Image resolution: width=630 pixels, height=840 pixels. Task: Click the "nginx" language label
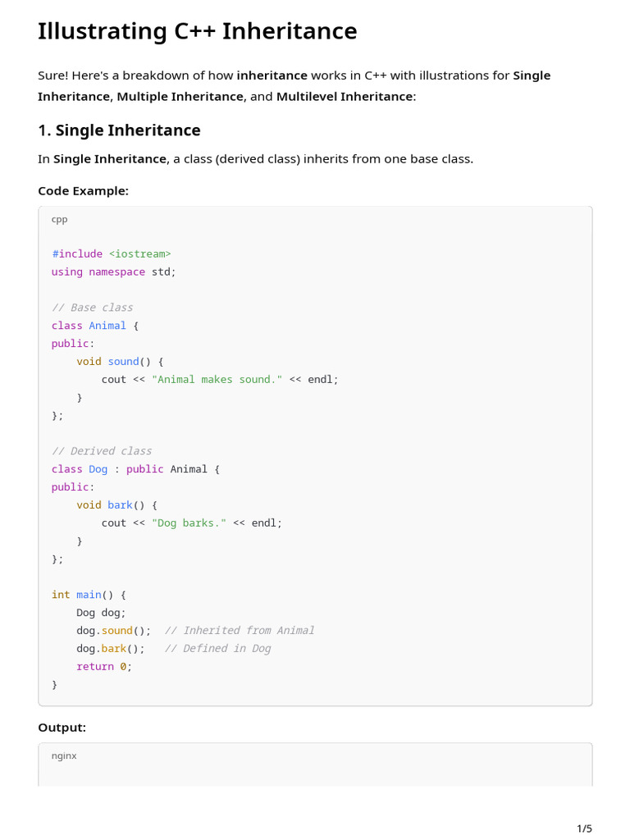[x=64, y=756]
